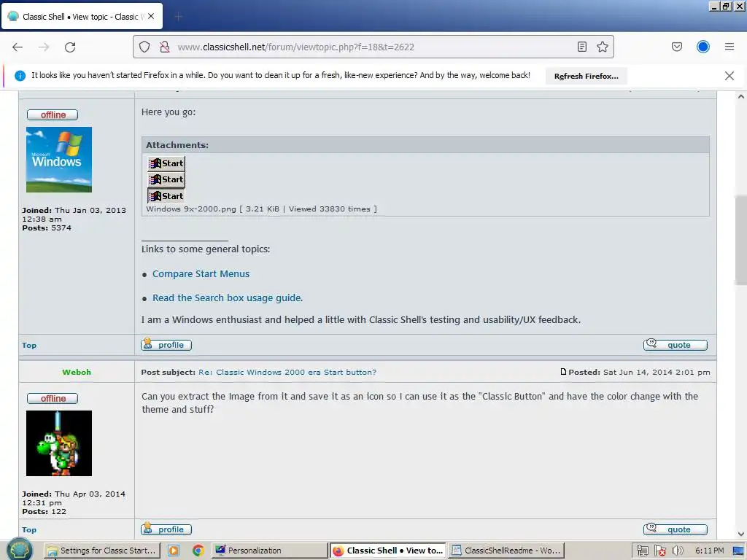Click profile button under first post
The width and height of the screenshot is (747, 560).
tap(166, 345)
